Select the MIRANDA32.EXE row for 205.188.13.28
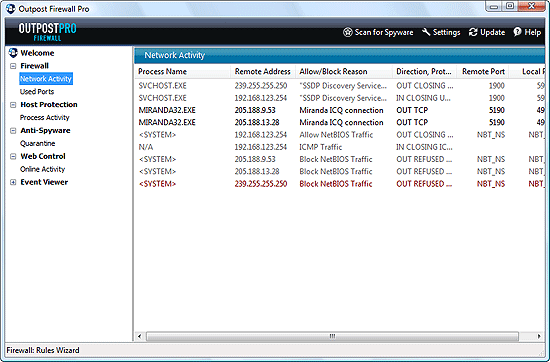This screenshot has width=550, height=362. click(340, 122)
